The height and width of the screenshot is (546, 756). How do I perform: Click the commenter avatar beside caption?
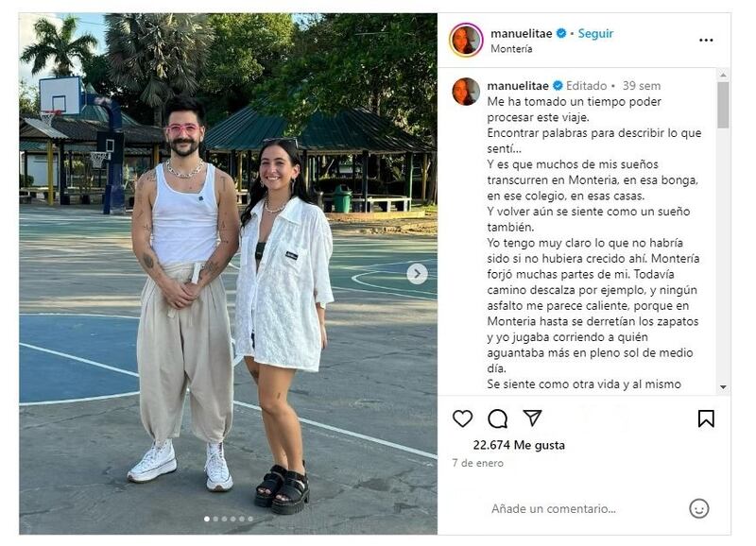pos(466,91)
